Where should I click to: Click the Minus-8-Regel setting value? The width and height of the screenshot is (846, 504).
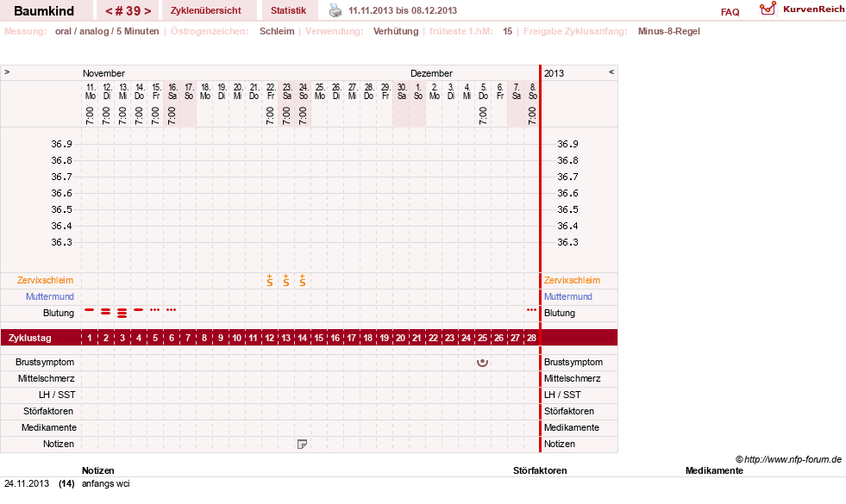coord(668,31)
